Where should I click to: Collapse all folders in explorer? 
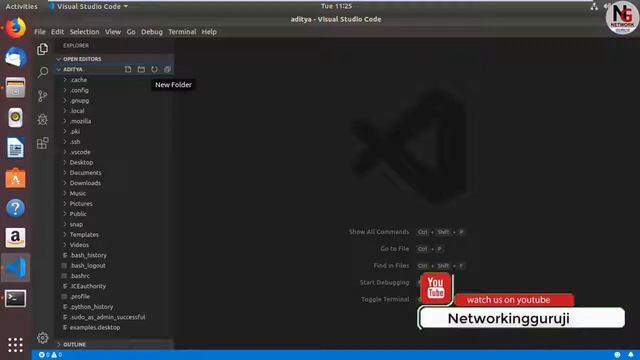(x=167, y=69)
